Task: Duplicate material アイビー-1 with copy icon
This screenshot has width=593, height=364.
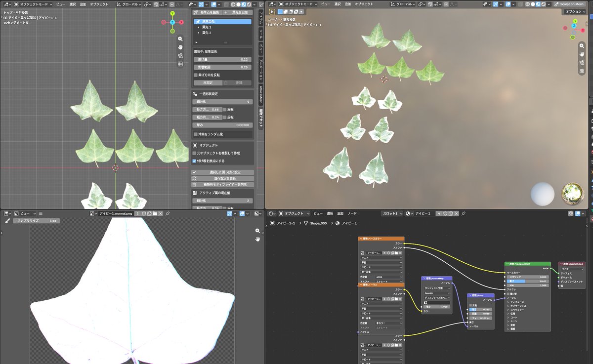Action: pyautogui.click(x=451, y=213)
